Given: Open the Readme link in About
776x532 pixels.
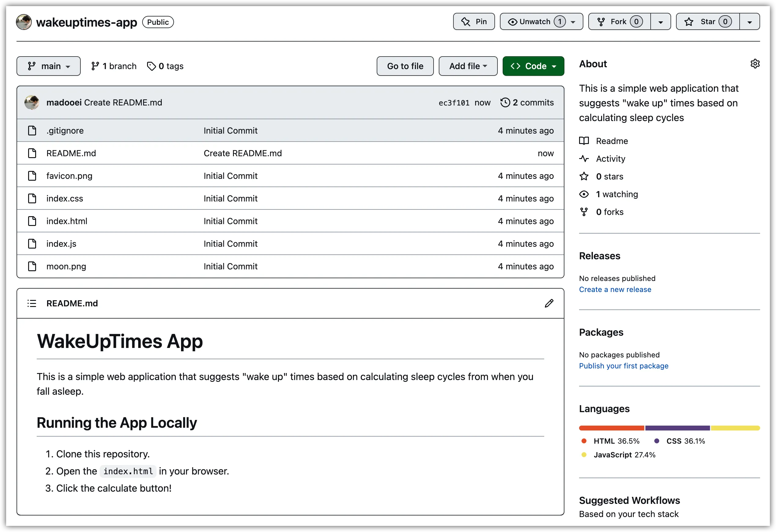Looking at the screenshot, I should click(612, 141).
